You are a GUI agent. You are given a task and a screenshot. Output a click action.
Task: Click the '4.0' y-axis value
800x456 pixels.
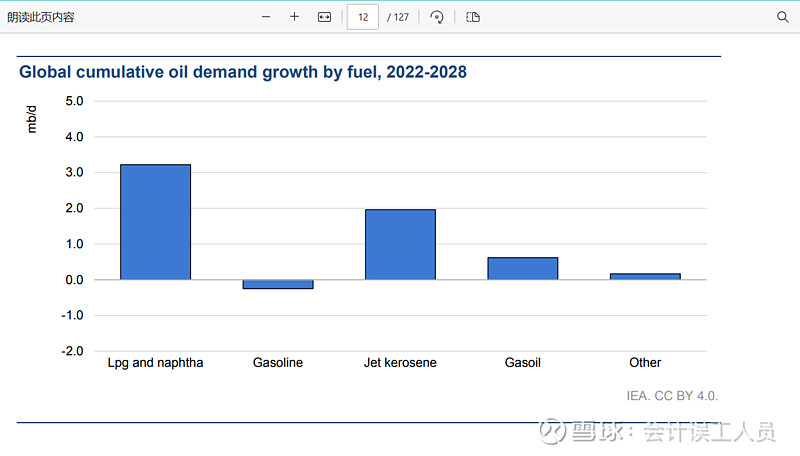[x=74, y=137]
